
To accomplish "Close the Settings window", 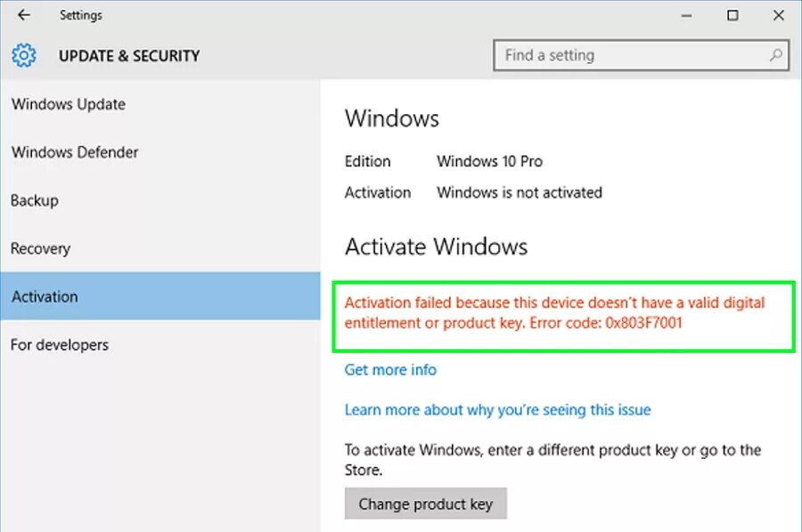I will [777, 15].
